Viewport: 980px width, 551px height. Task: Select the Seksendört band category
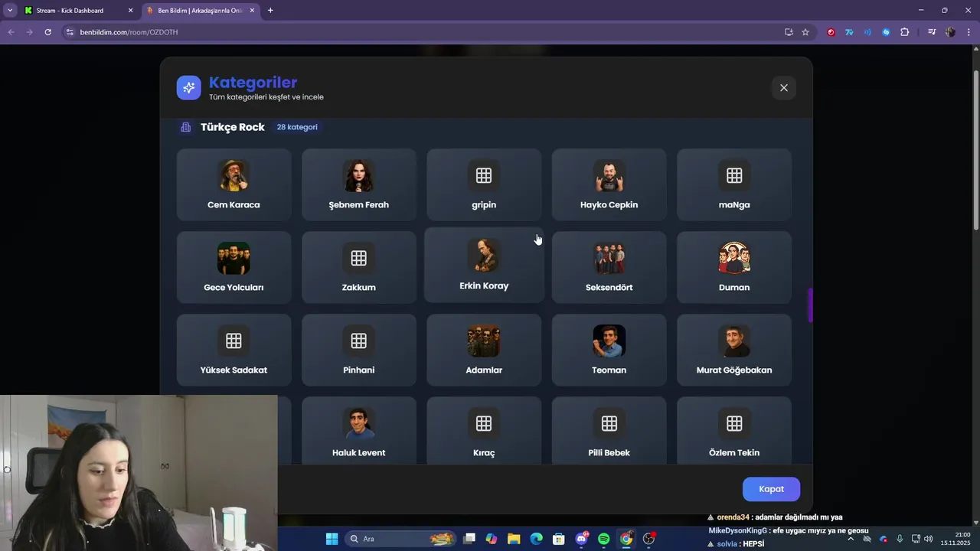(609, 267)
